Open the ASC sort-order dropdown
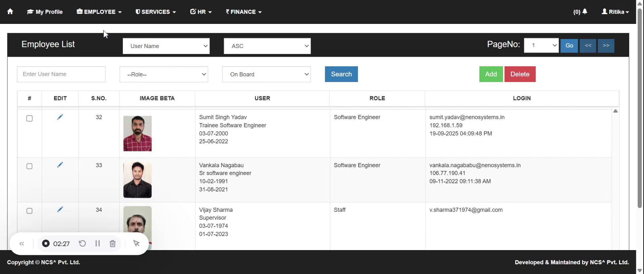Viewport: 644px width, 274px height. (x=267, y=46)
